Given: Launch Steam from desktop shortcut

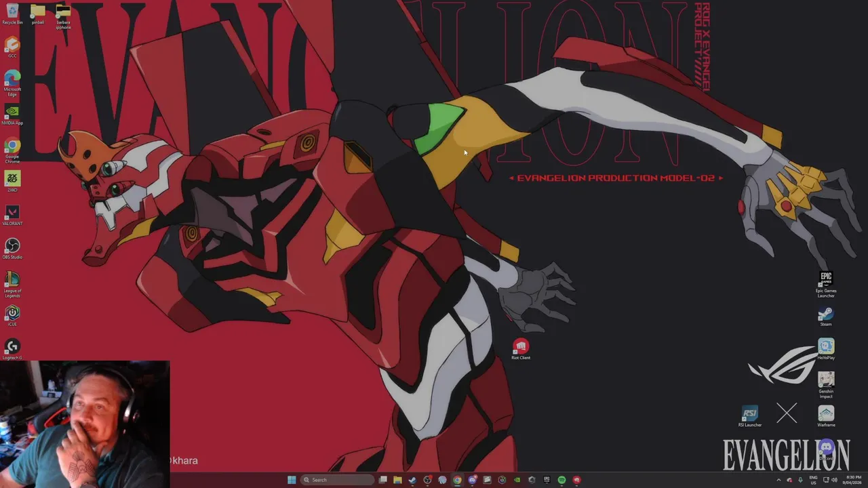Looking at the screenshot, I should point(826,316).
